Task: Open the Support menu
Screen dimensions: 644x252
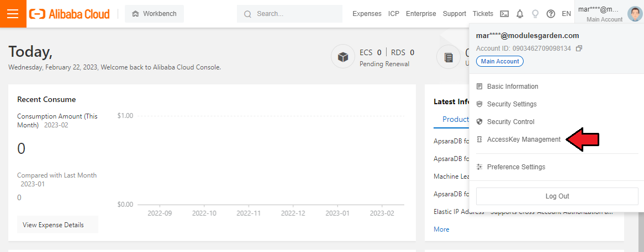Action: 454,14
